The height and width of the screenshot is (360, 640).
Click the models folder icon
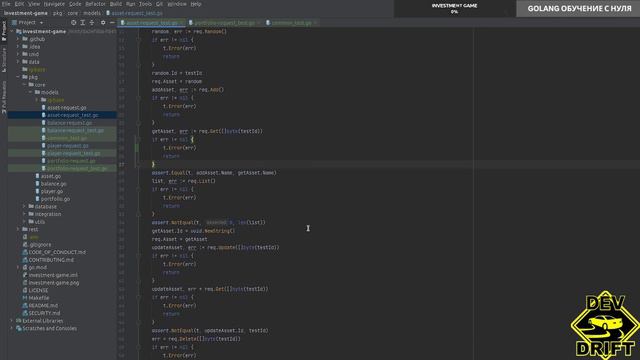click(x=37, y=92)
